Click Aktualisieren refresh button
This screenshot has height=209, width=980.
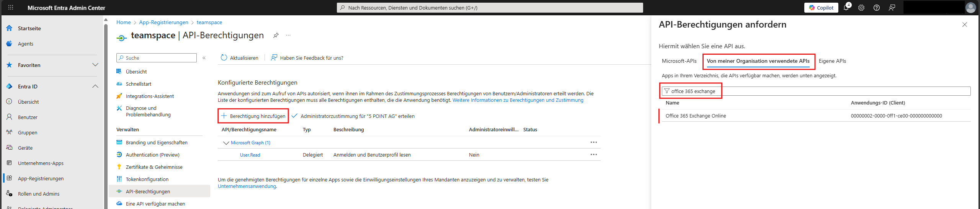click(x=240, y=58)
